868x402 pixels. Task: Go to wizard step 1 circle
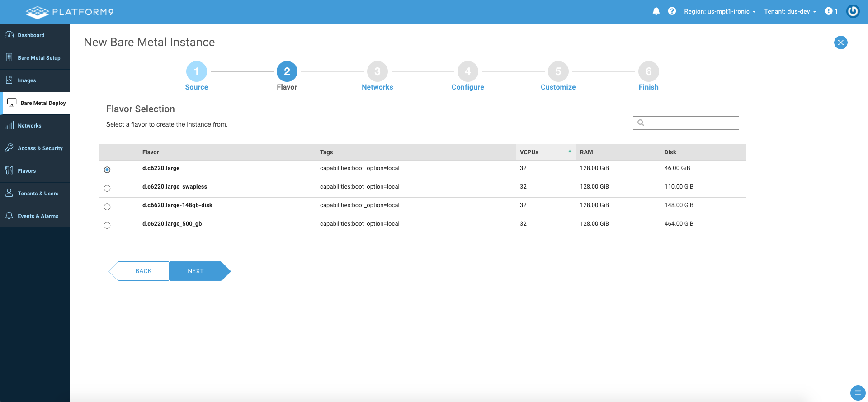[x=197, y=71]
